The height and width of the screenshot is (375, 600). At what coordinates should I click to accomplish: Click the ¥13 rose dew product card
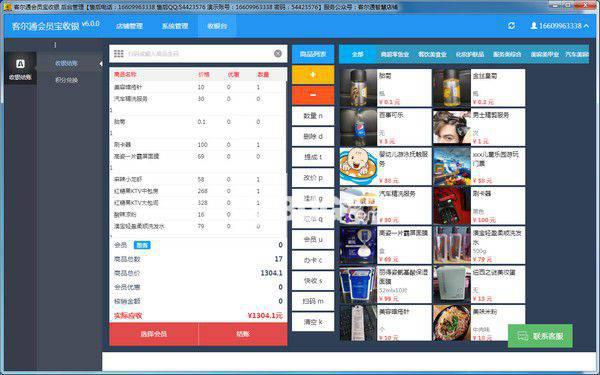pos(479,284)
